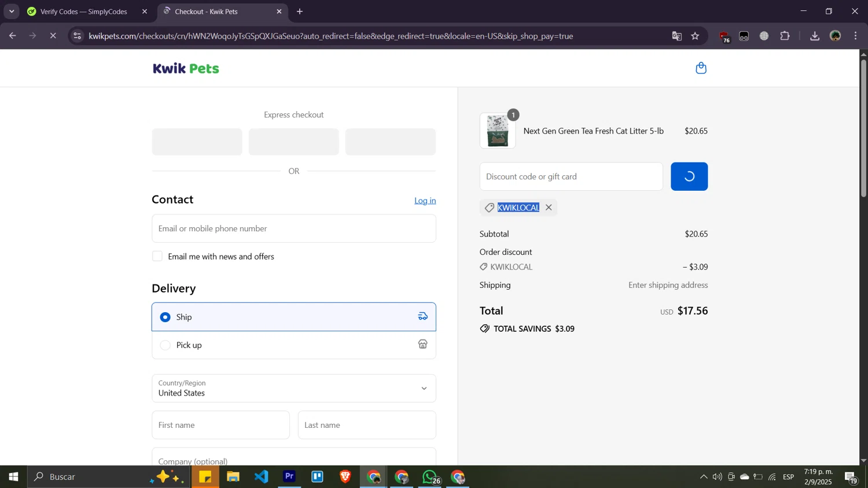Click the middle express checkout placeholder button
The height and width of the screenshot is (488, 868).
(293, 142)
